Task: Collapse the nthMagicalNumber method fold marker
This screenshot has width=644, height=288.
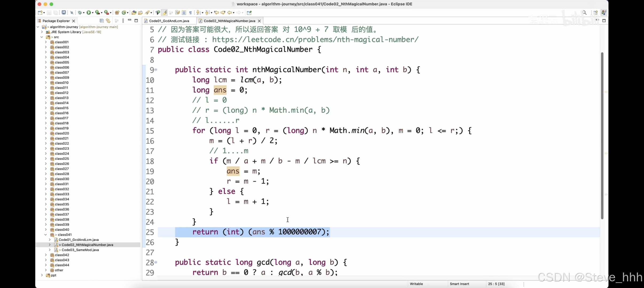Action: coord(156,70)
